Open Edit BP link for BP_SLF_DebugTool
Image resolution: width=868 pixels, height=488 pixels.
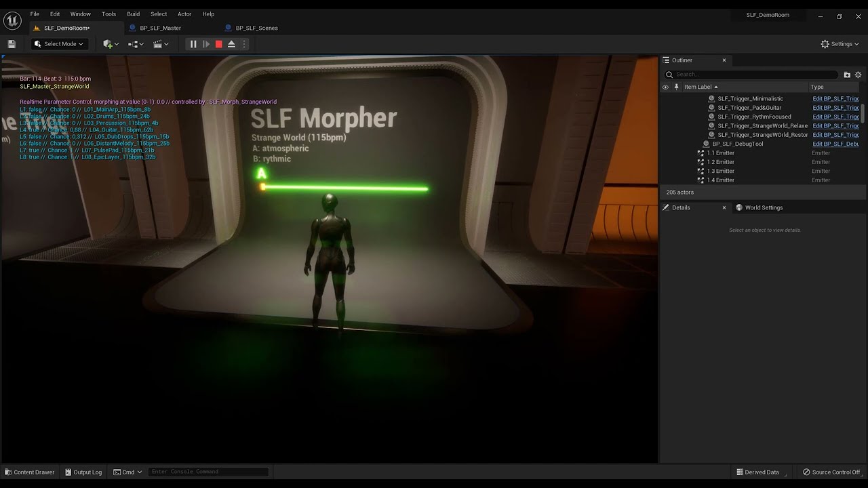[835, 144]
